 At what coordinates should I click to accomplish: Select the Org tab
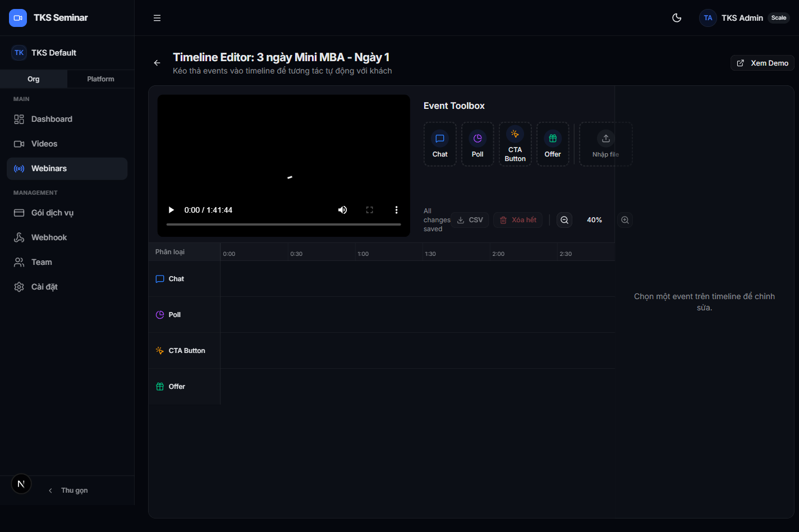click(34, 79)
